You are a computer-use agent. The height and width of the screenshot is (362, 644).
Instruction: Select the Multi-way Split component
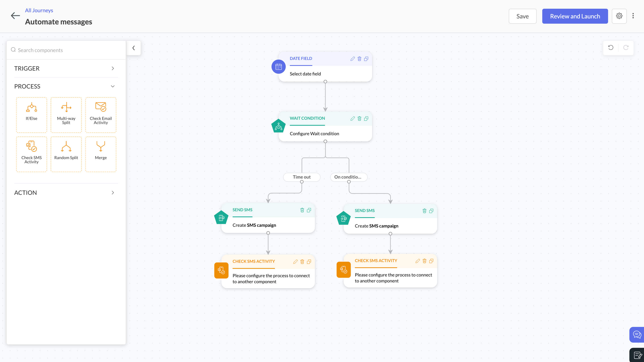66,115
